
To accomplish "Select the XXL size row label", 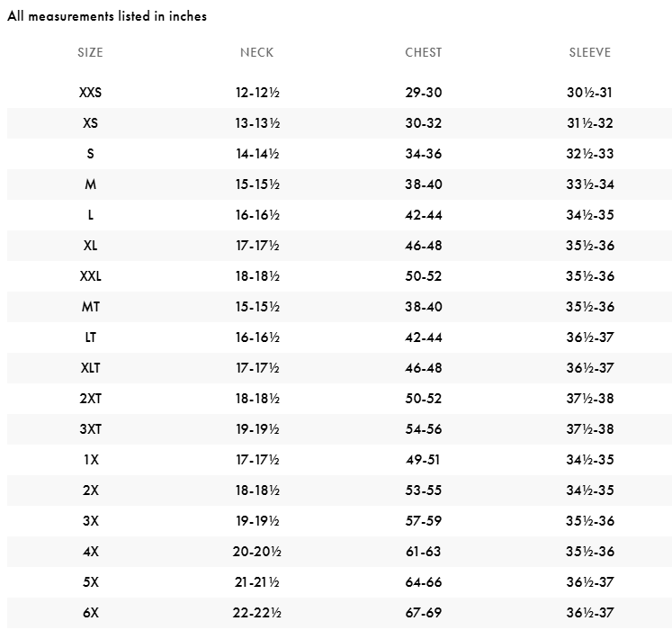I will (90, 276).
